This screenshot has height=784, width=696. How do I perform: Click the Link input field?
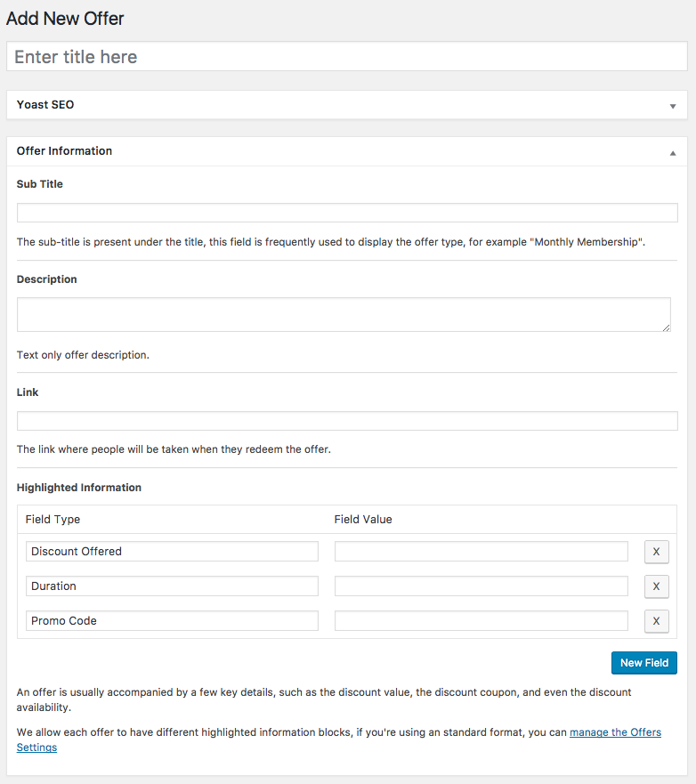pyautogui.click(x=347, y=420)
